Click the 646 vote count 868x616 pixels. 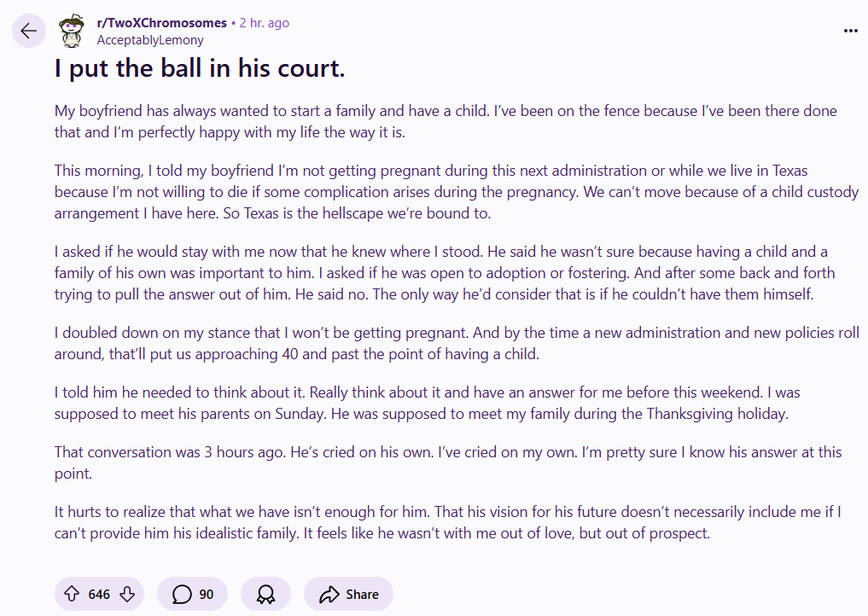pyautogui.click(x=99, y=595)
